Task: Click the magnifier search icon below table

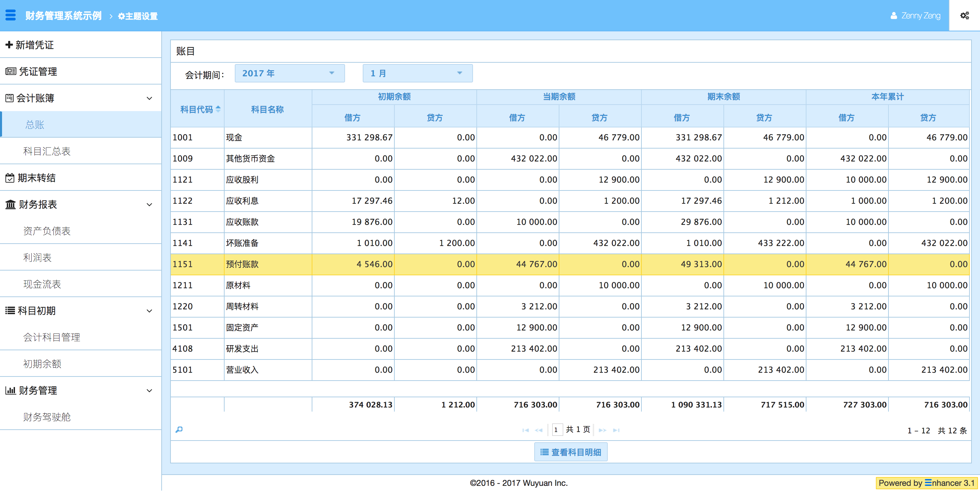Action: pos(179,430)
